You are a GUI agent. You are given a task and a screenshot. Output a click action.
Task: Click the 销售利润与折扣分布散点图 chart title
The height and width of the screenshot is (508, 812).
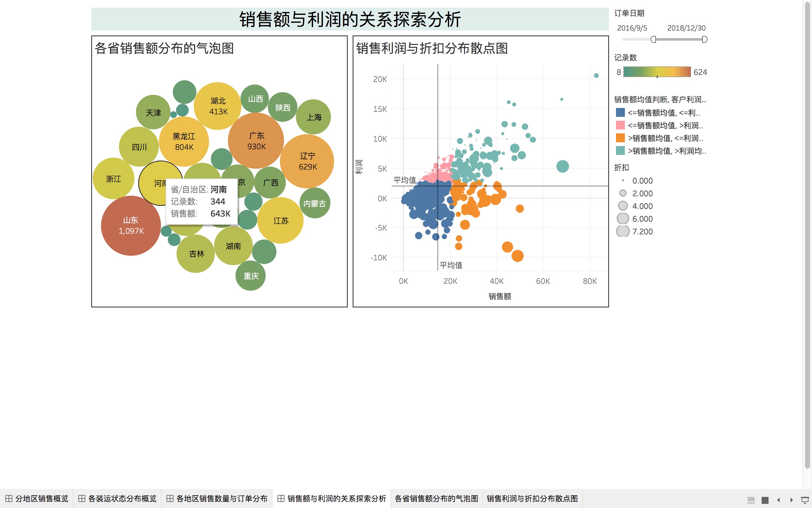coord(432,48)
